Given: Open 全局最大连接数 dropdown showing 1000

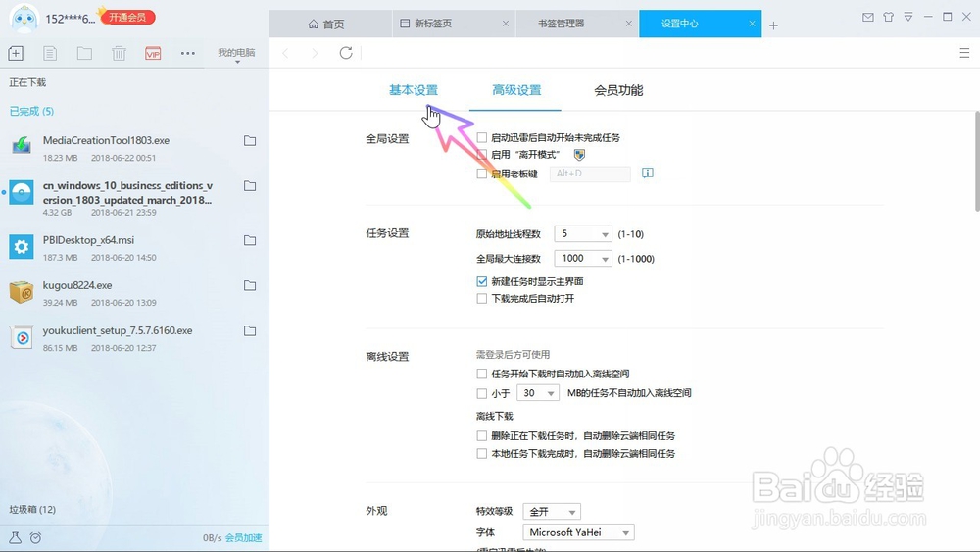Looking at the screenshot, I should click(x=583, y=258).
